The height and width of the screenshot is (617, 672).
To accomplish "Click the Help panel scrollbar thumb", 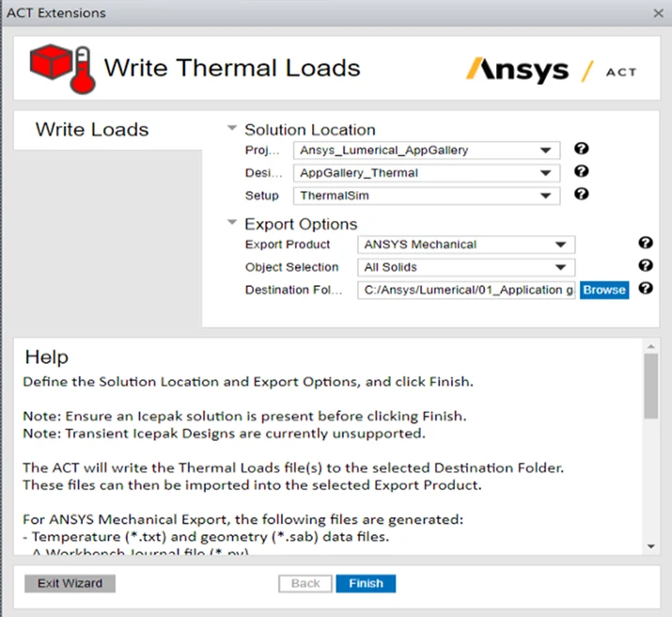I will point(651,386).
